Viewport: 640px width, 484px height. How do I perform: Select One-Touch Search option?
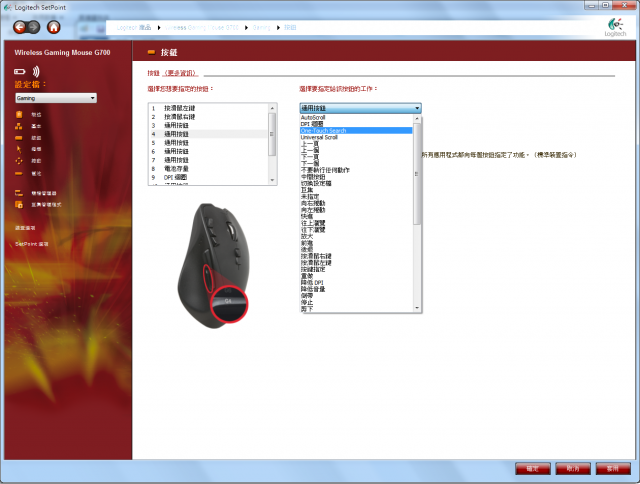(356, 131)
